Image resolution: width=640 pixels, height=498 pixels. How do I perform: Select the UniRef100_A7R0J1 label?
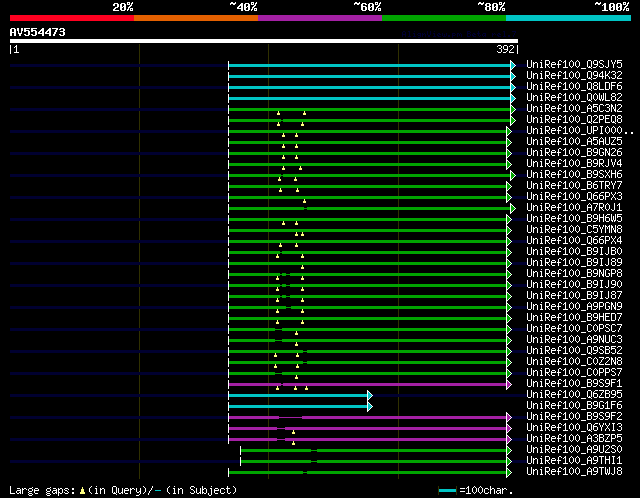tap(574, 207)
